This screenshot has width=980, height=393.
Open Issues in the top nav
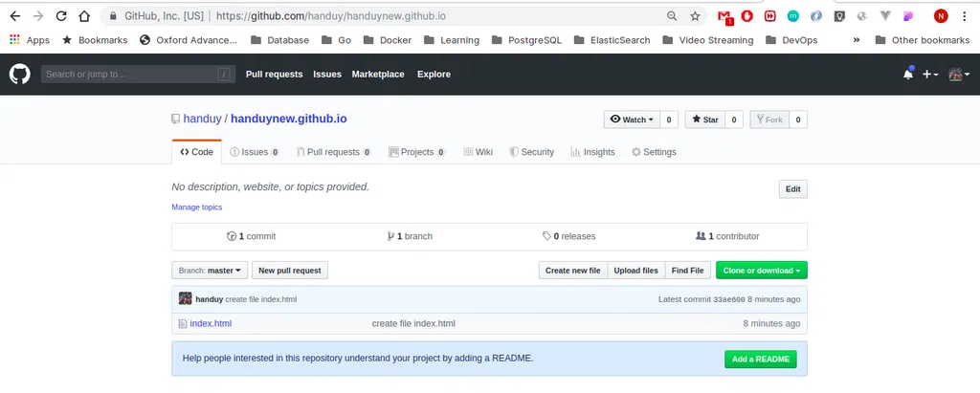click(x=327, y=75)
